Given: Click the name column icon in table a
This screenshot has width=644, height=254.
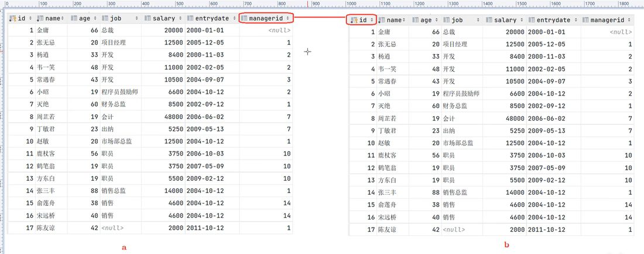Looking at the screenshot, I should click(x=40, y=19).
